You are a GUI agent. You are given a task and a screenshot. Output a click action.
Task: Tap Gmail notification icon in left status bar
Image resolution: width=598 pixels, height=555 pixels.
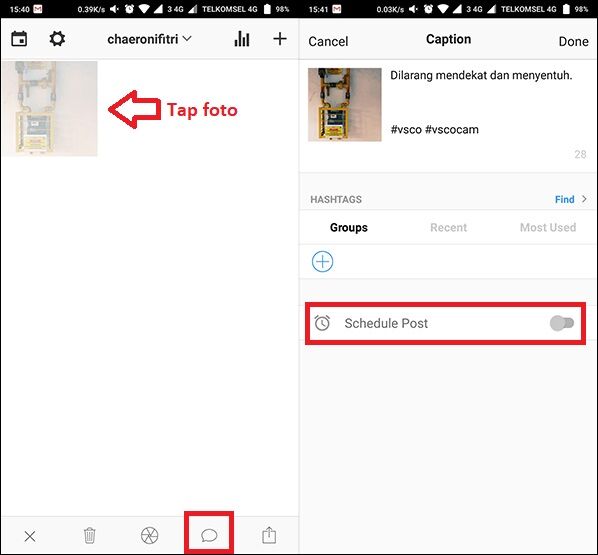coord(38,9)
